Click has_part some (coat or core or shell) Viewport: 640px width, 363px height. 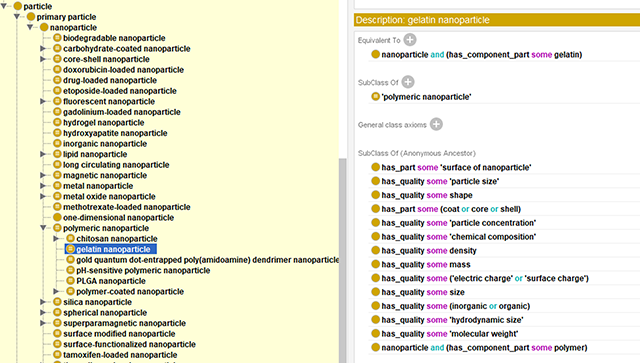click(451, 209)
